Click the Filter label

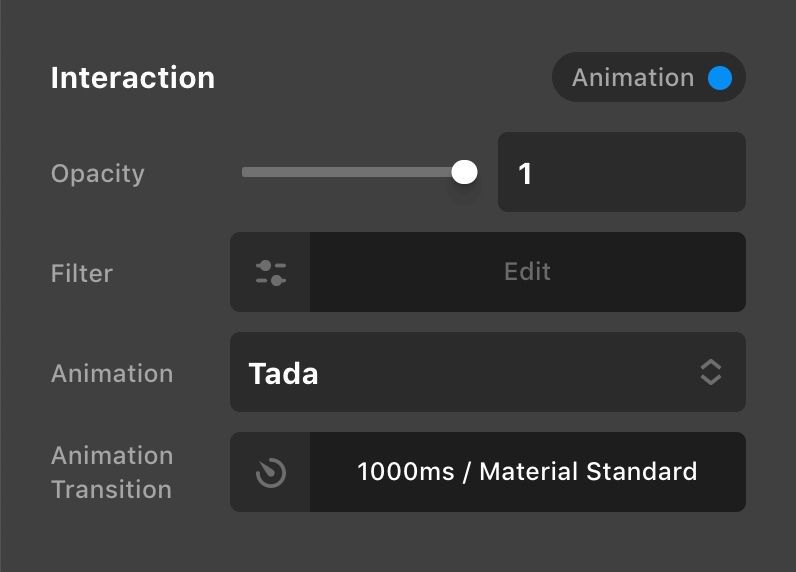tap(82, 273)
